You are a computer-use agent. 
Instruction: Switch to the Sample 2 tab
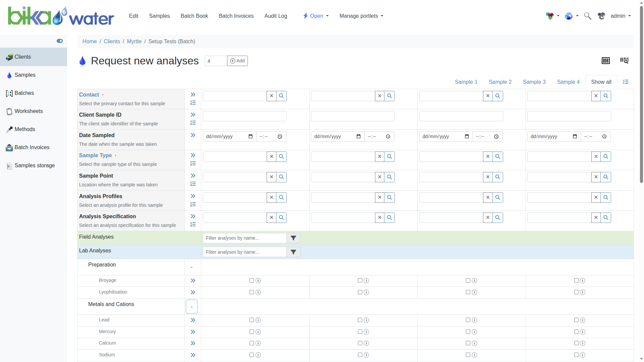point(500,82)
